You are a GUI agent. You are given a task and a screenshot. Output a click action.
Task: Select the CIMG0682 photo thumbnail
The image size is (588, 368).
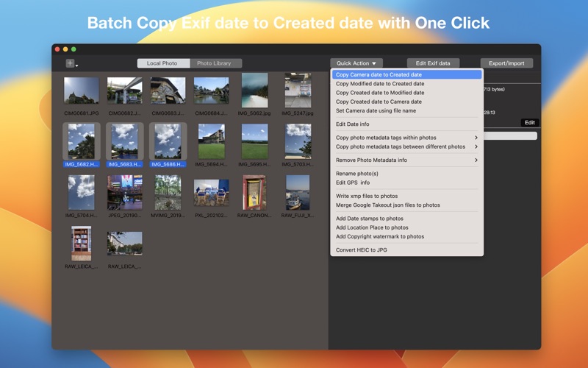[x=125, y=91]
